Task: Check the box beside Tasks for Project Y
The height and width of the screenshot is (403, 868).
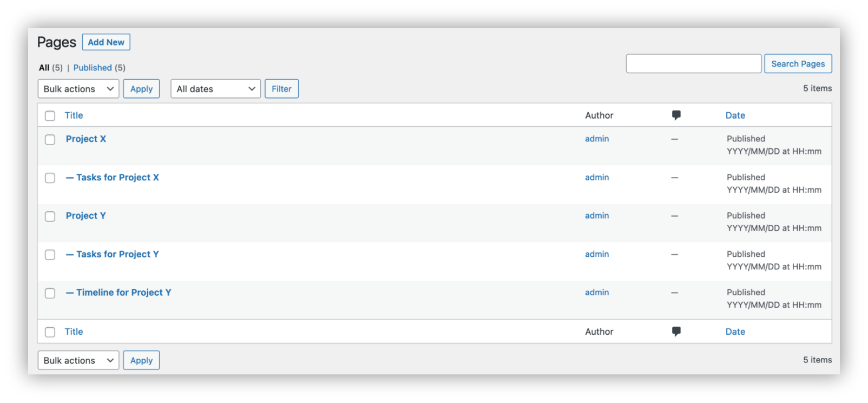Action: point(50,255)
